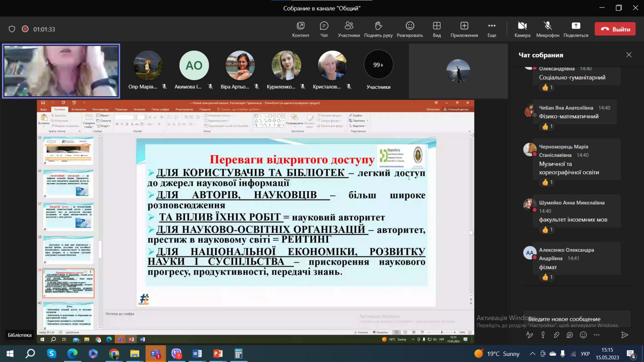Screen dimensions: 644x362
Task: Show hidden system tray icons chevron
Action: point(532,354)
